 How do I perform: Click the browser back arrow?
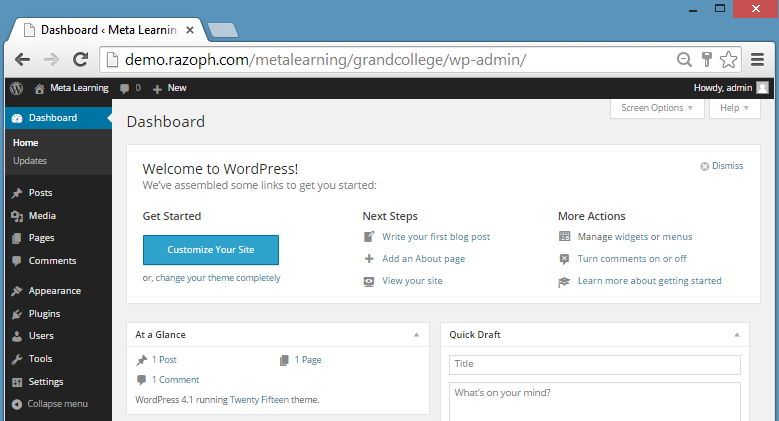22,60
